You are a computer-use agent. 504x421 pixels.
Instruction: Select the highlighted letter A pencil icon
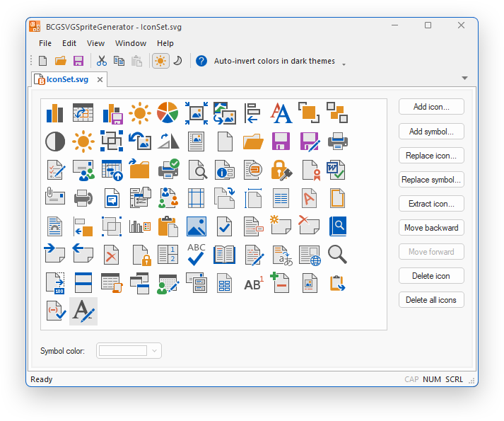[x=83, y=311]
